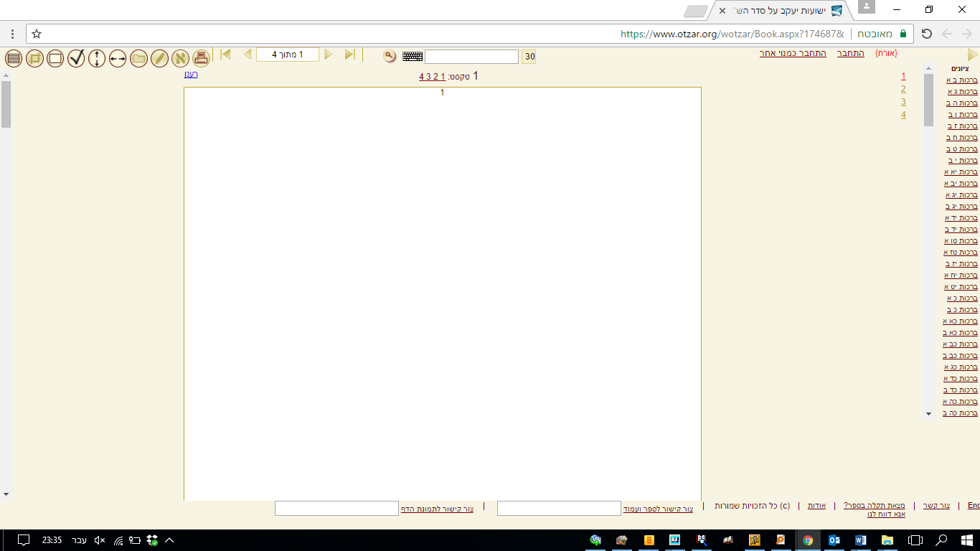Open the folder icon in toolbar
Image resolution: width=980 pixels, height=551 pixels.
(x=138, y=59)
